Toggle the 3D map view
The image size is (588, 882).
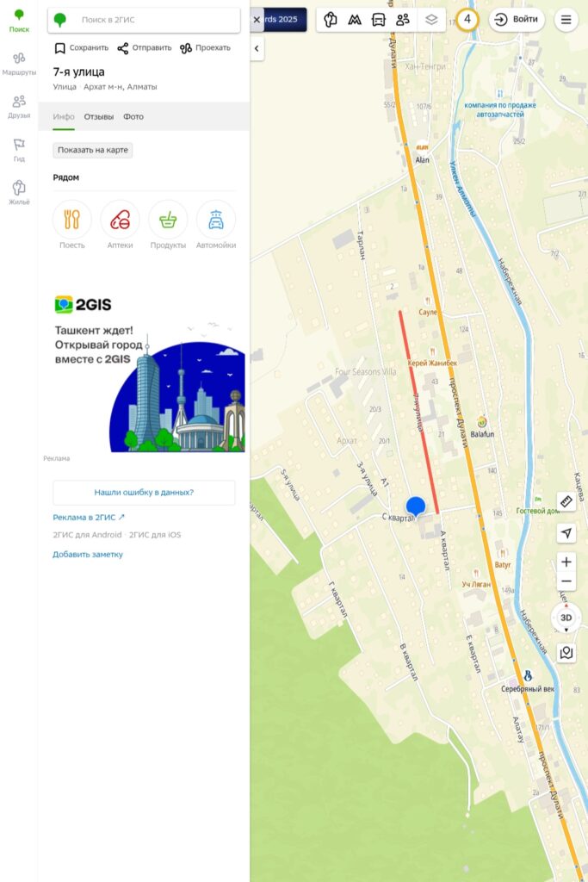566,618
